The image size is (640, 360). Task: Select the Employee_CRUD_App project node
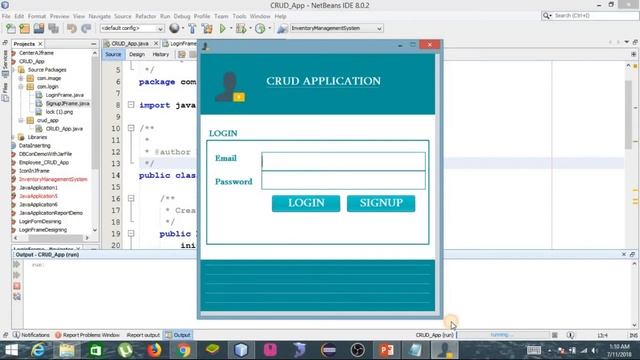(44, 162)
